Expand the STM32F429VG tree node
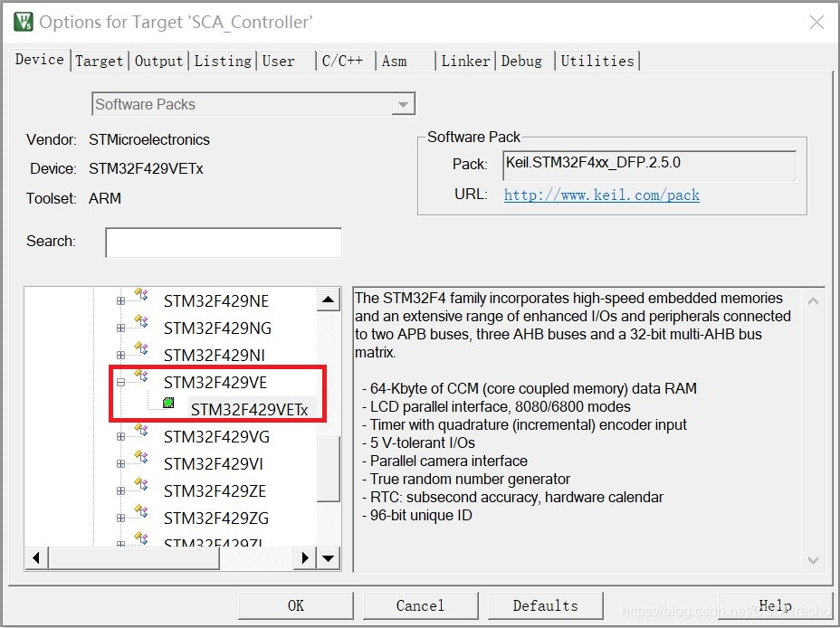Screen dimensions: 840x628 point(120,437)
